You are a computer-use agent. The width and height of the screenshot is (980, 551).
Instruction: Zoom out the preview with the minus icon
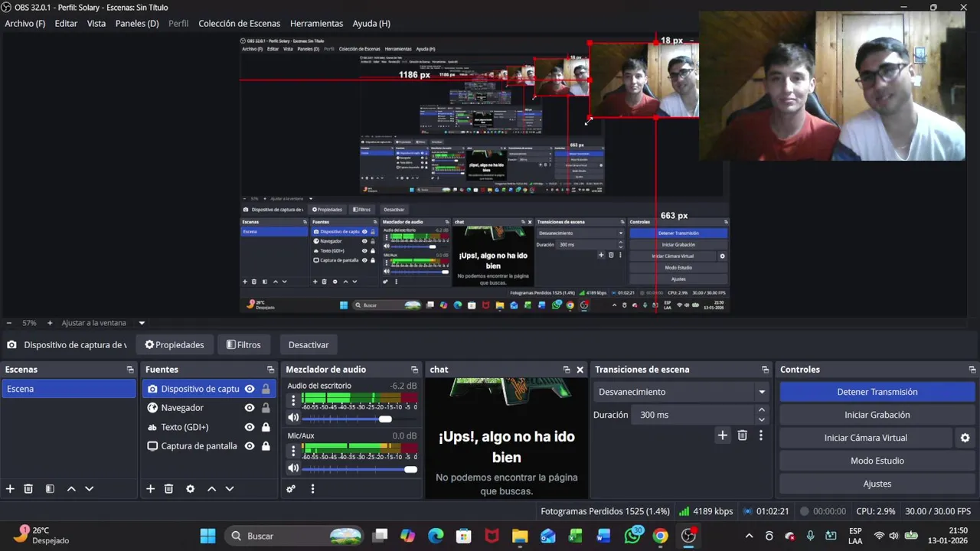(x=9, y=323)
